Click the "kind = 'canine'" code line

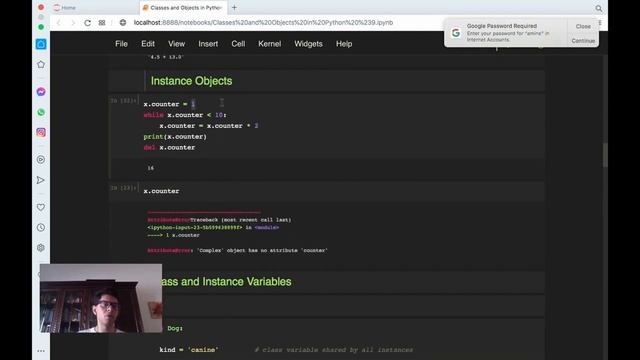pyautogui.click(x=189, y=350)
